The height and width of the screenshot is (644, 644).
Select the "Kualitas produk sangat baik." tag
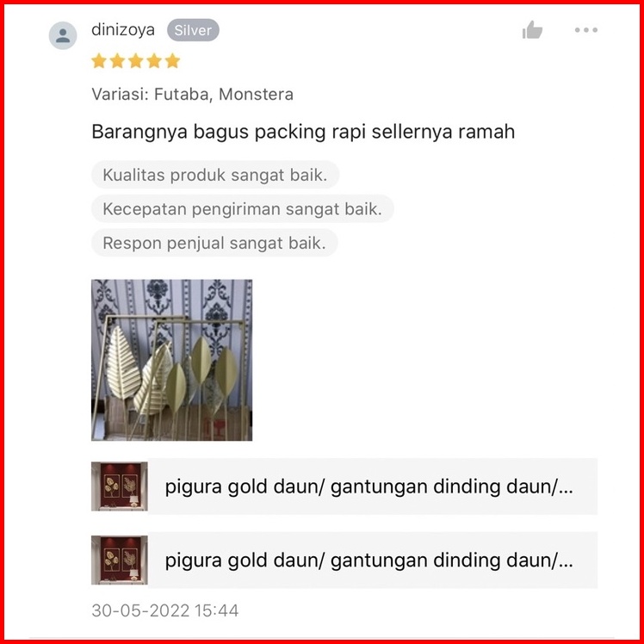click(215, 175)
